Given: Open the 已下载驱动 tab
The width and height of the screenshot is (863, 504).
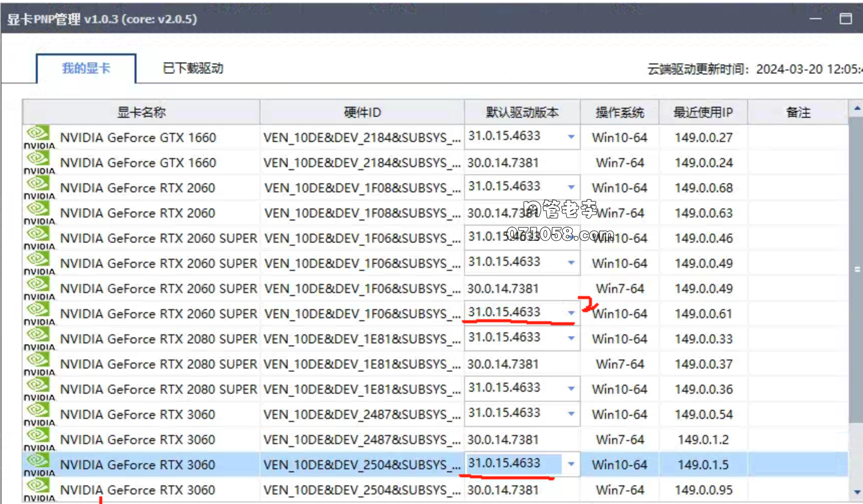Looking at the screenshot, I should pos(193,68).
